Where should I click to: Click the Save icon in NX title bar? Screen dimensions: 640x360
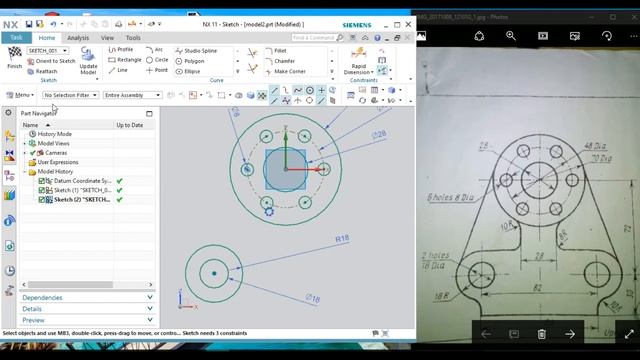pyautogui.click(x=29, y=24)
